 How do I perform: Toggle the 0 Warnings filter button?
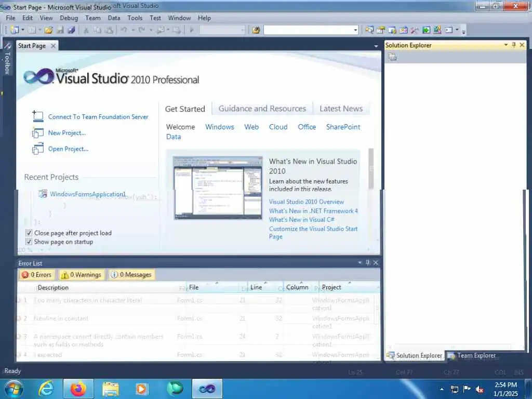tap(82, 274)
